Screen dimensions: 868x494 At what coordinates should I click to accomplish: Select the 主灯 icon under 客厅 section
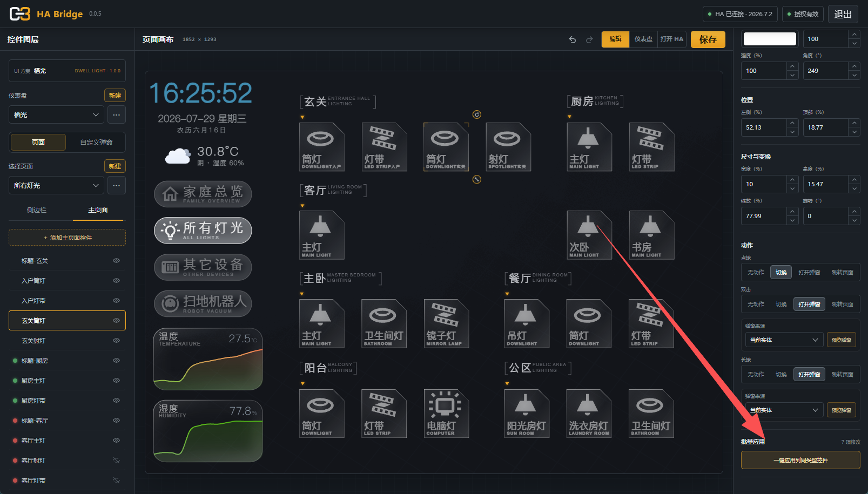(322, 235)
